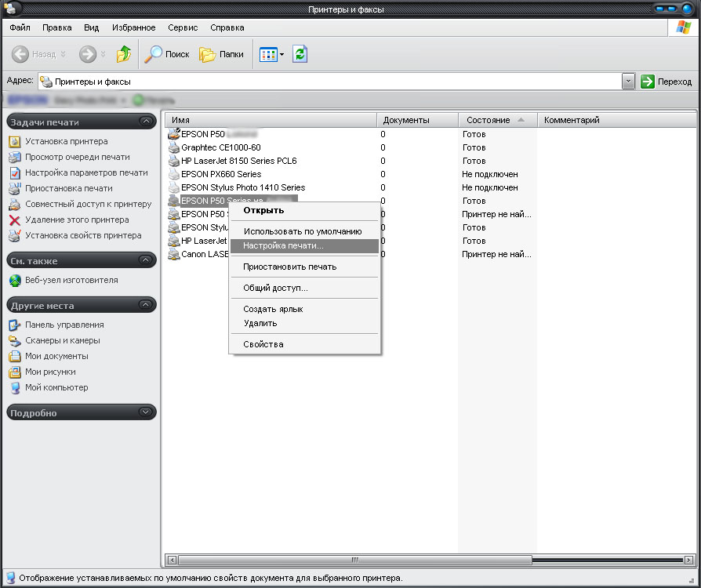Select EPSON PX660 Series printer icon
This screenshot has height=588, width=701.
(x=173, y=174)
